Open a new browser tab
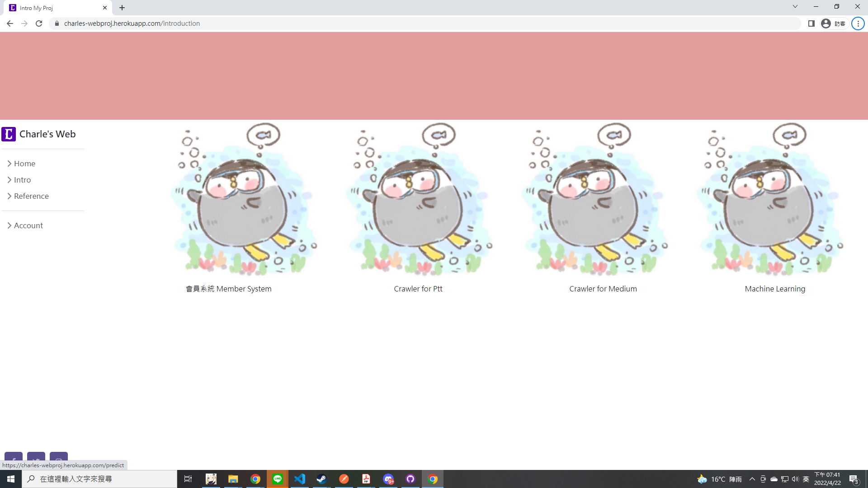The height and width of the screenshot is (488, 868). 122,8
